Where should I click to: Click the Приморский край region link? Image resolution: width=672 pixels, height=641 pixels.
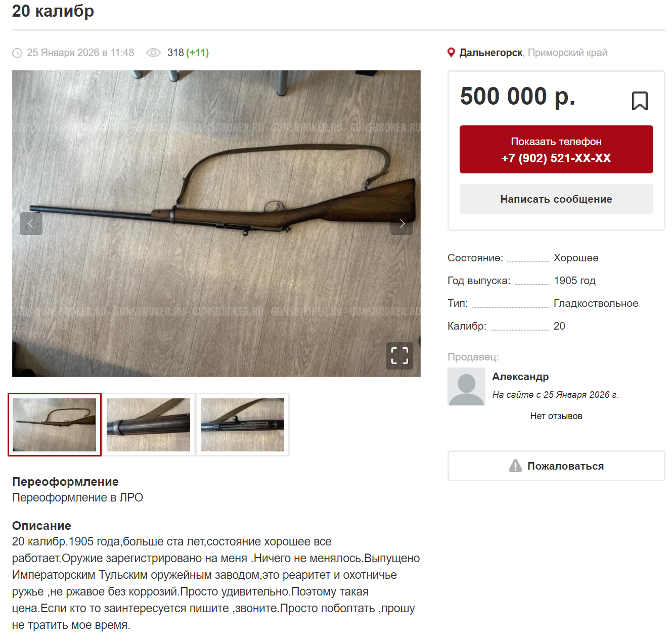[x=567, y=53]
